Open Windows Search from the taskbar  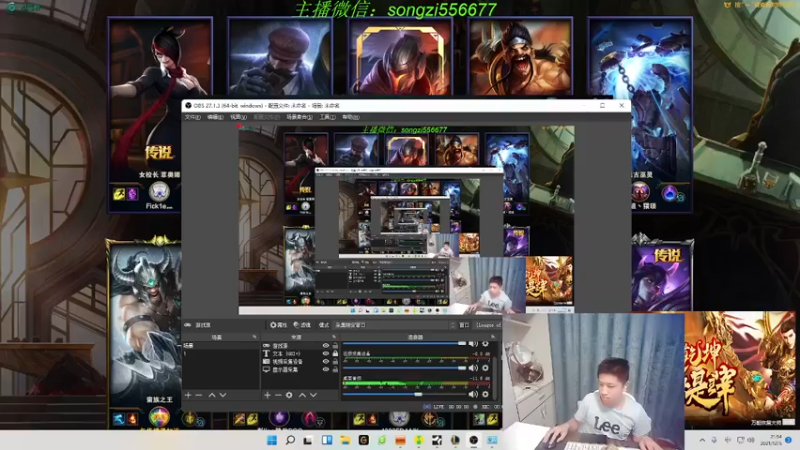(290, 440)
